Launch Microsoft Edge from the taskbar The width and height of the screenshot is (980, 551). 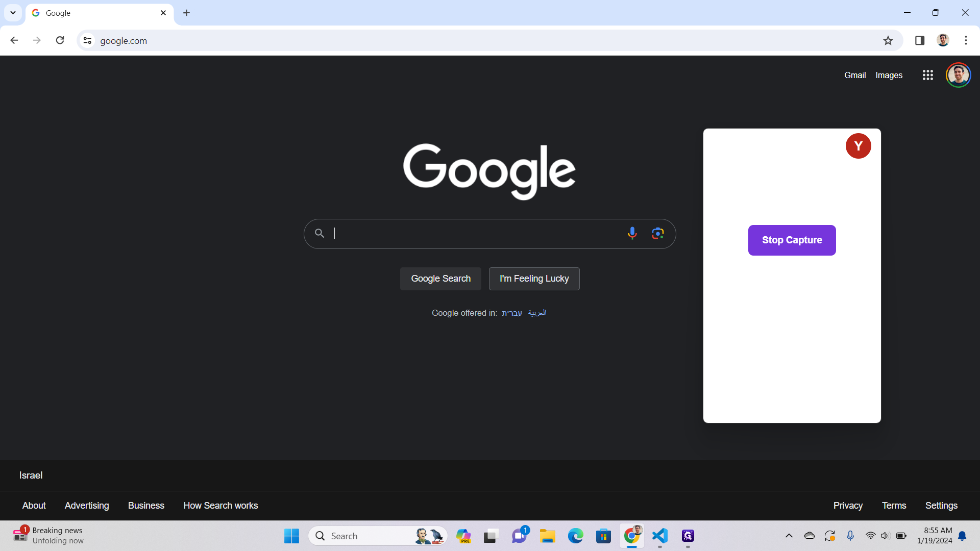pos(576,536)
